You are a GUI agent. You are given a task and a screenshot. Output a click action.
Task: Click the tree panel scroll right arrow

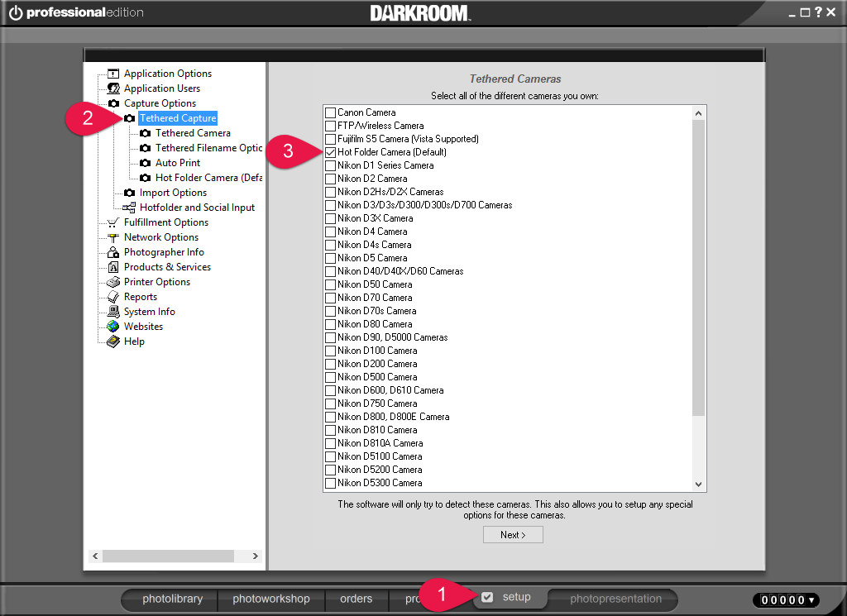click(x=256, y=556)
